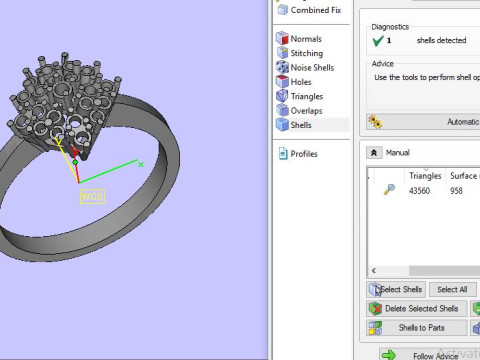This screenshot has width=480, height=360.
Task: Click the Normals icon
Action: pos(282,39)
